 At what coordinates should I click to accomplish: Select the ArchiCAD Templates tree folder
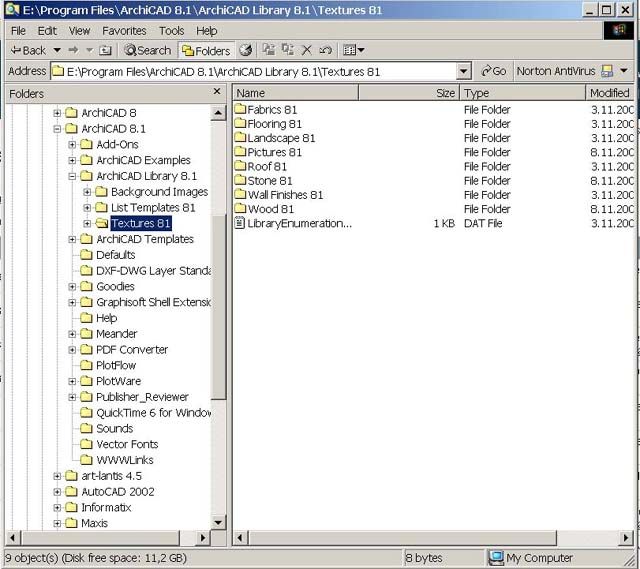tap(144, 239)
